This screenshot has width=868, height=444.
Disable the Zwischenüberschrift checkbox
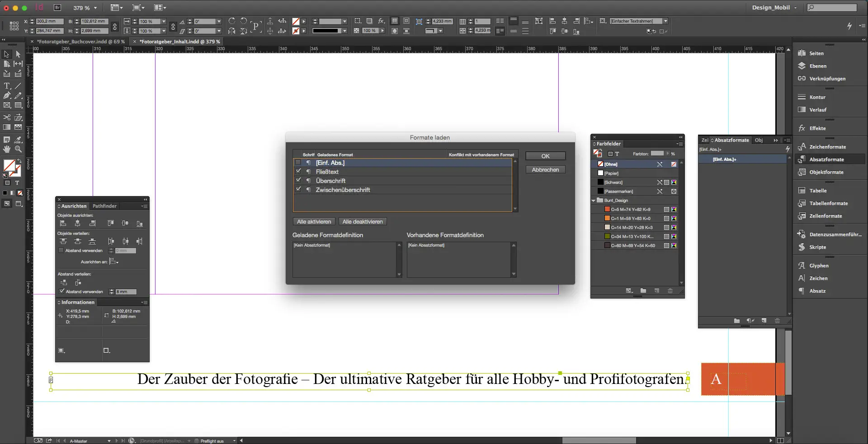click(298, 189)
